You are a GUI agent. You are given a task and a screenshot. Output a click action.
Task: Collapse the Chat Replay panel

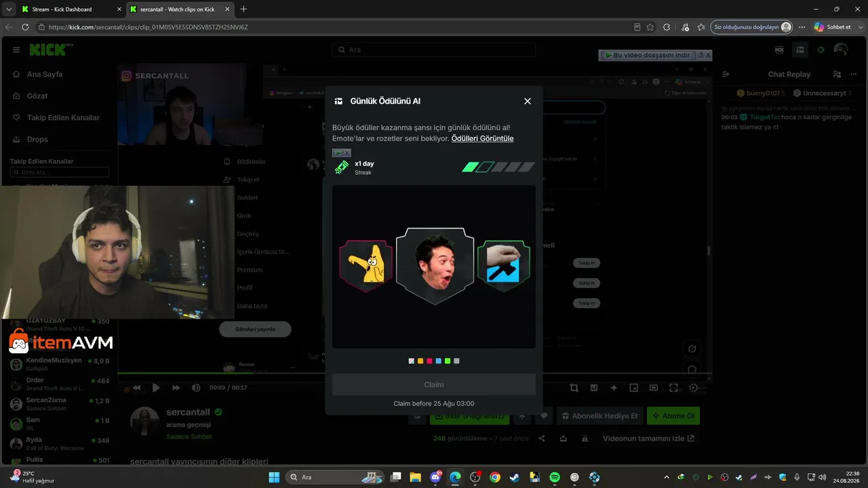pyautogui.click(x=725, y=74)
